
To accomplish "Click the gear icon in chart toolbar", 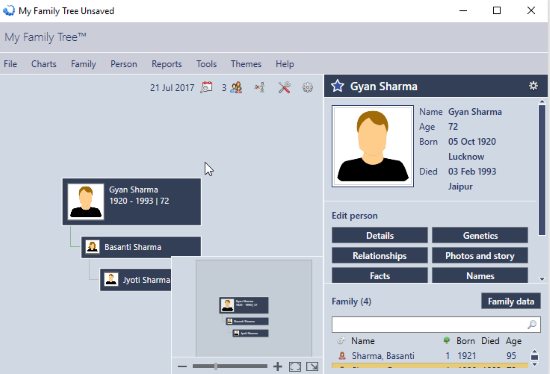I will point(308,87).
